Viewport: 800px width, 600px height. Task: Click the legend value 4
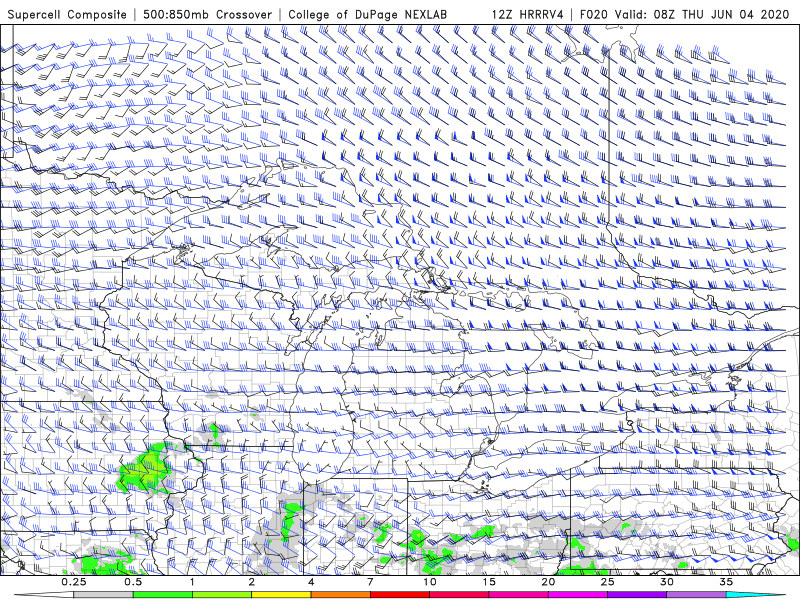(311, 582)
